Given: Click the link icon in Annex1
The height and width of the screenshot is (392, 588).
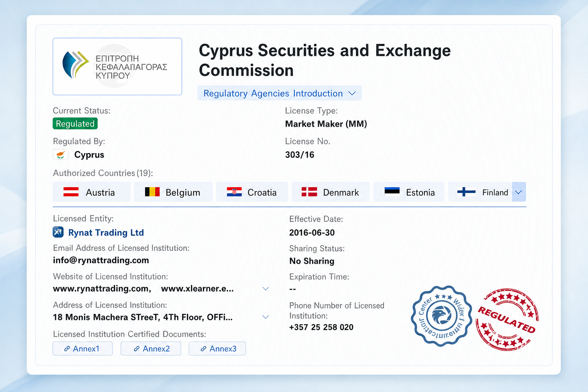Looking at the screenshot, I should (x=67, y=349).
